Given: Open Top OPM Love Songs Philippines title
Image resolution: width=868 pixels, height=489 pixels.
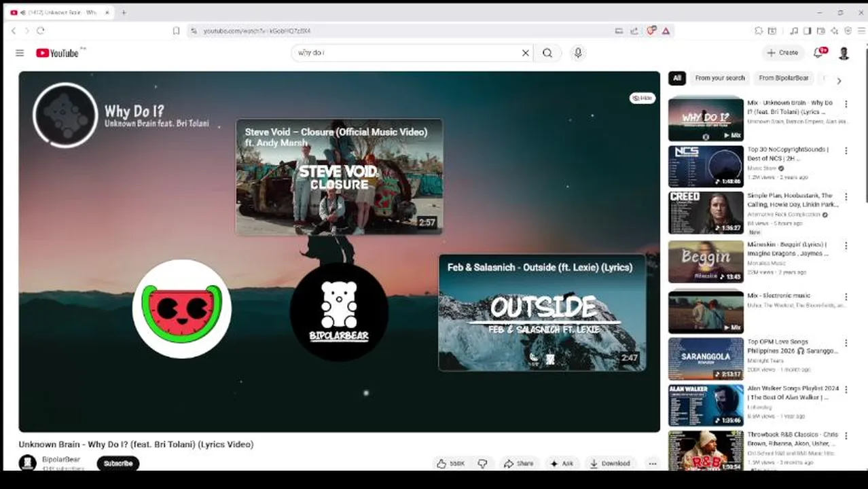Looking at the screenshot, I should tap(793, 346).
